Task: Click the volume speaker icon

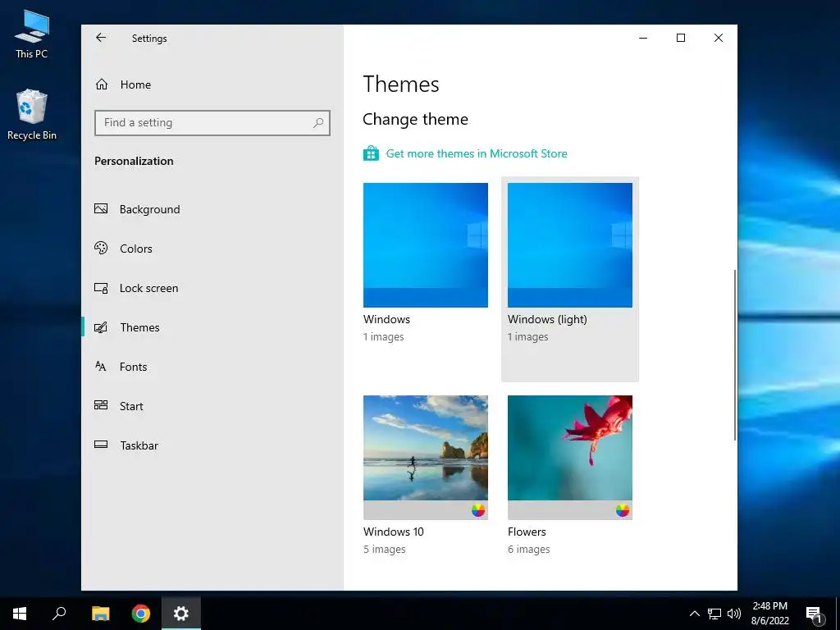Action: [x=734, y=614]
